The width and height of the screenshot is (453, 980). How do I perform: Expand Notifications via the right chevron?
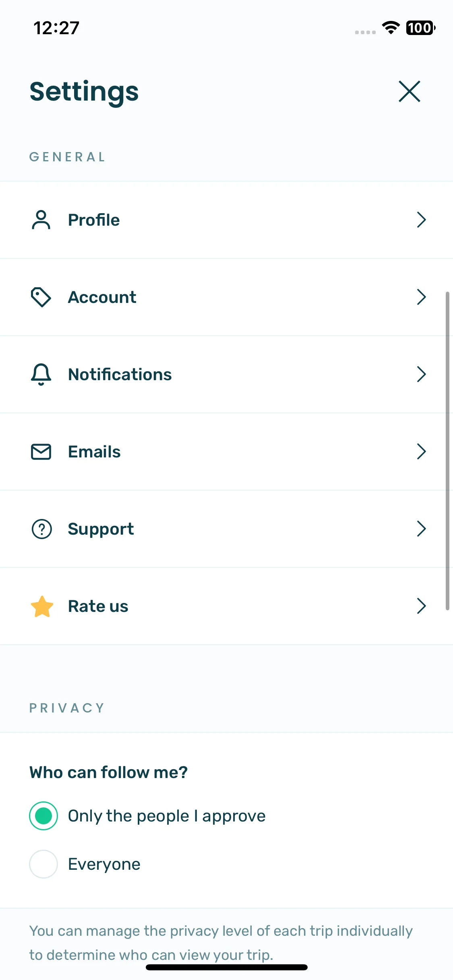(421, 374)
